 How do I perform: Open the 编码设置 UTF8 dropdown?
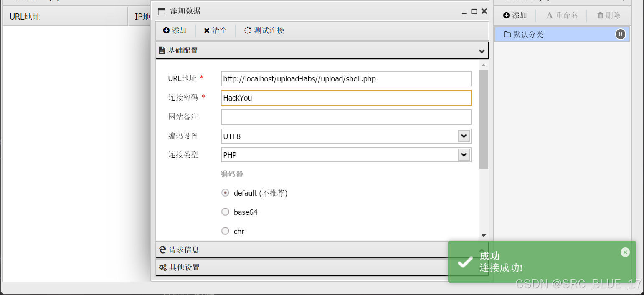[x=464, y=136]
